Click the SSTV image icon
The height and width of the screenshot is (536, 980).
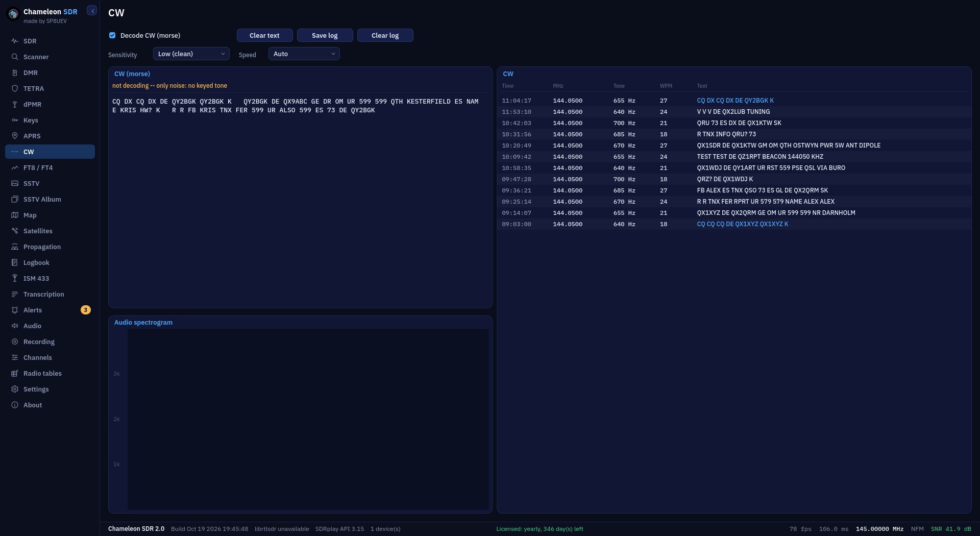pyautogui.click(x=15, y=183)
